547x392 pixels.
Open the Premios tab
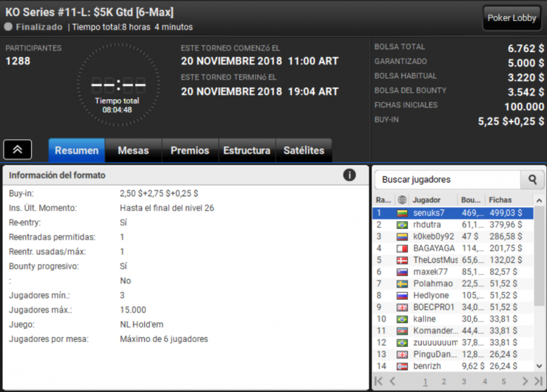(190, 150)
